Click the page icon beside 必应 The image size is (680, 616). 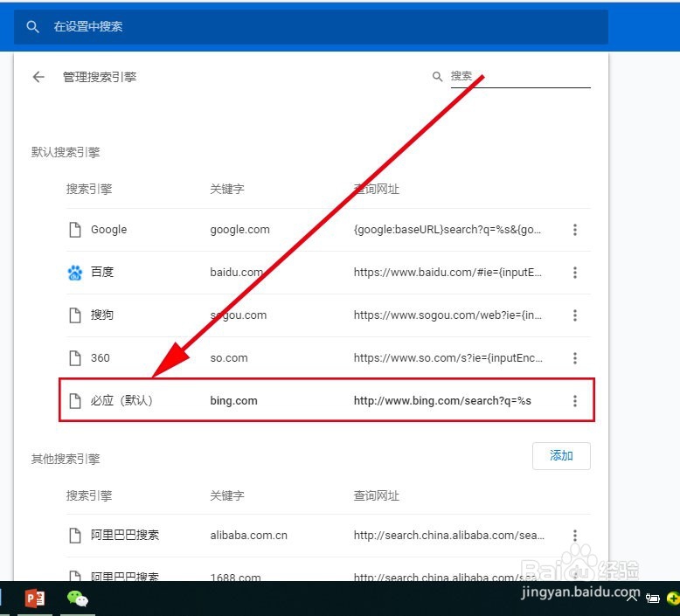point(75,400)
